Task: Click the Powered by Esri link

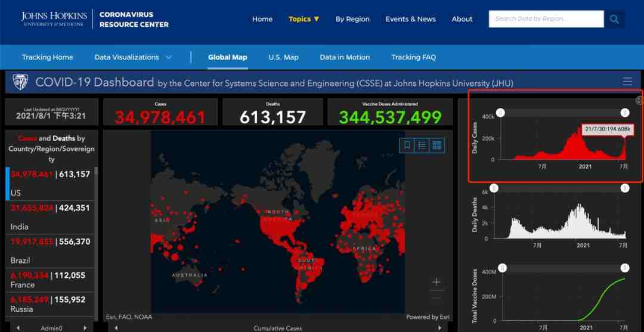Action: tap(428, 317)
